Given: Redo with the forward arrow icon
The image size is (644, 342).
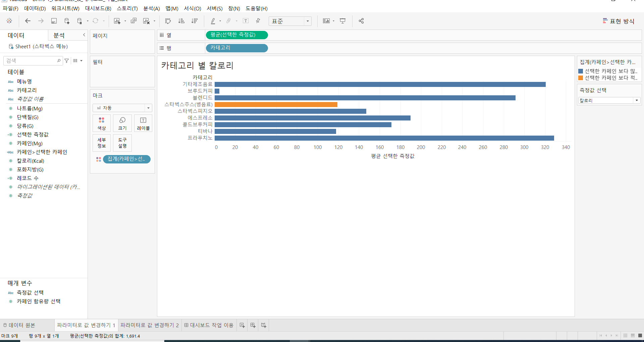Looking at the screenshot, I should point(41,21).
